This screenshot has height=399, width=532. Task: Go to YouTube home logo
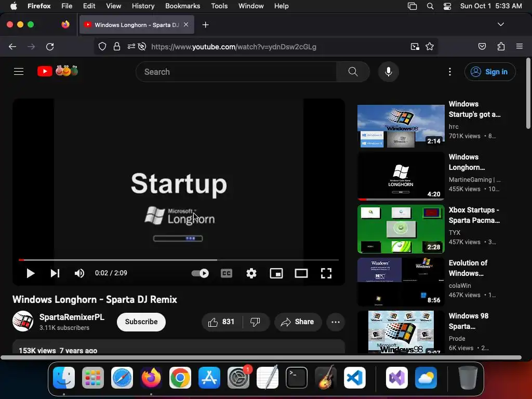[x=58, y=71]
